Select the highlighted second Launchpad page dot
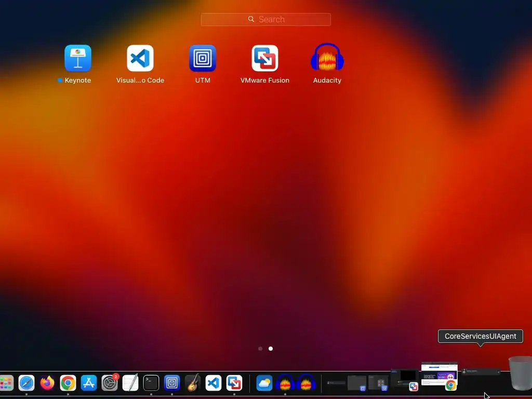532x399 pixels. (270, 349)
